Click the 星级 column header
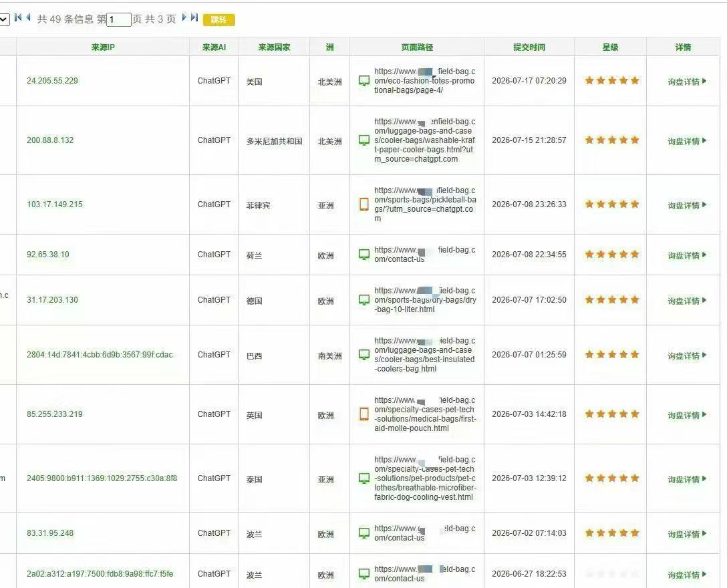 (610, 47)
